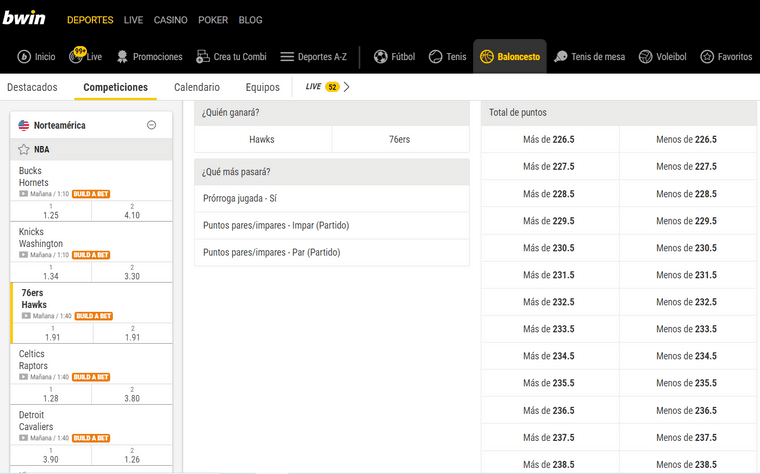Select Puntos pares/impares - Impar bet
The image size is (760, 474).
332,225
